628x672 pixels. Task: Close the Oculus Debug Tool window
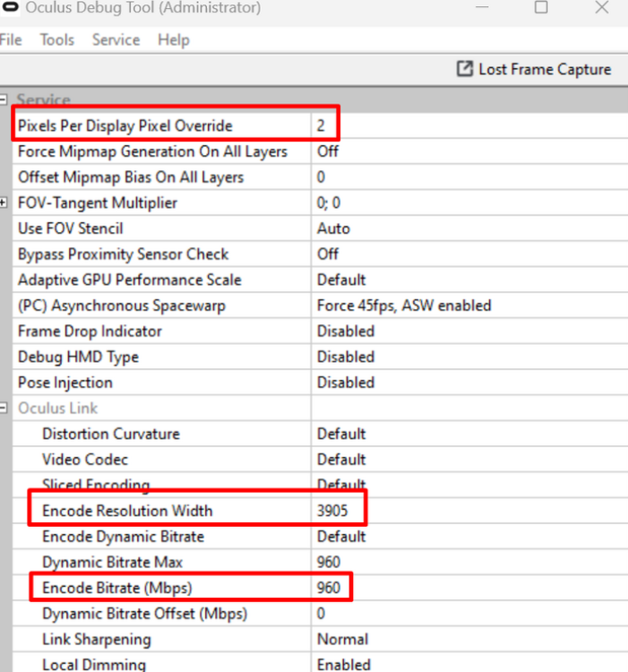(602, 7)
